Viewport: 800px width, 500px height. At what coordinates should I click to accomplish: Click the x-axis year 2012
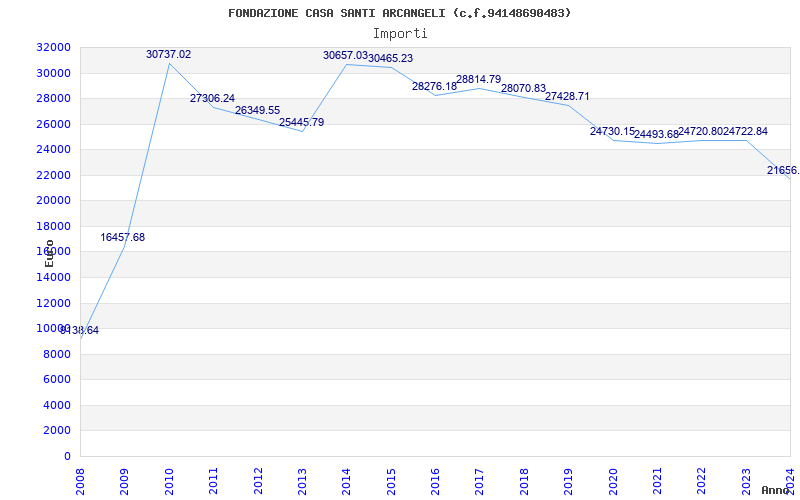(x=258, y=481)
